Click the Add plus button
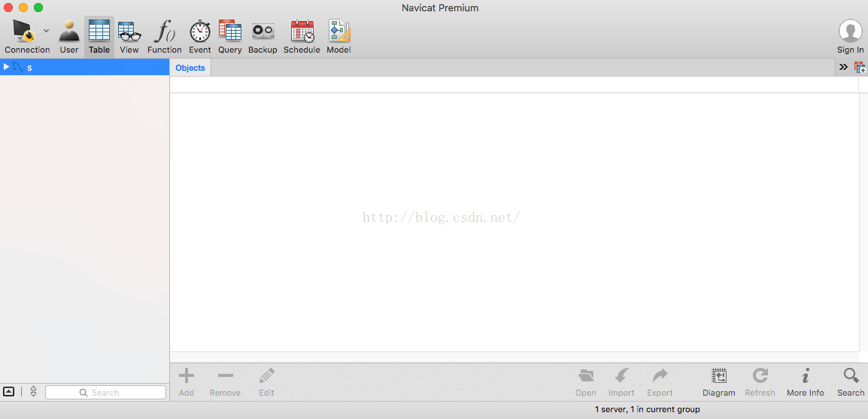This screenshot has height=419, width=868. coord(187,382)
